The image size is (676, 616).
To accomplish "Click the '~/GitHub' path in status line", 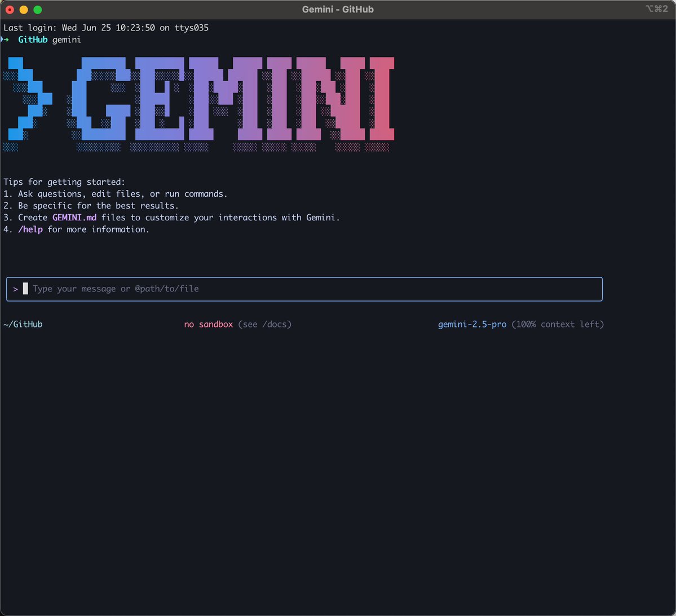I will click(x=23, y=324).
